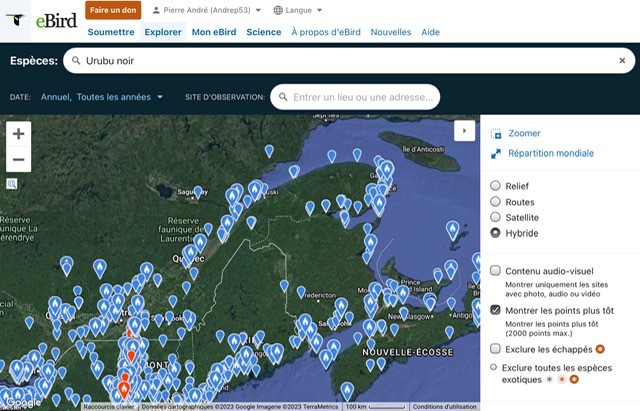Viewport: 640px width, 411px height.
Task: Click the small map layer icon below zoom
Action: tap(12, 184)
